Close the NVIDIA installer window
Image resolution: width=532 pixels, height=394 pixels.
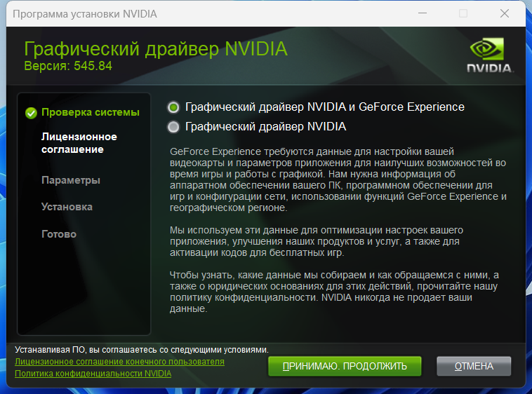pos(505,13)
